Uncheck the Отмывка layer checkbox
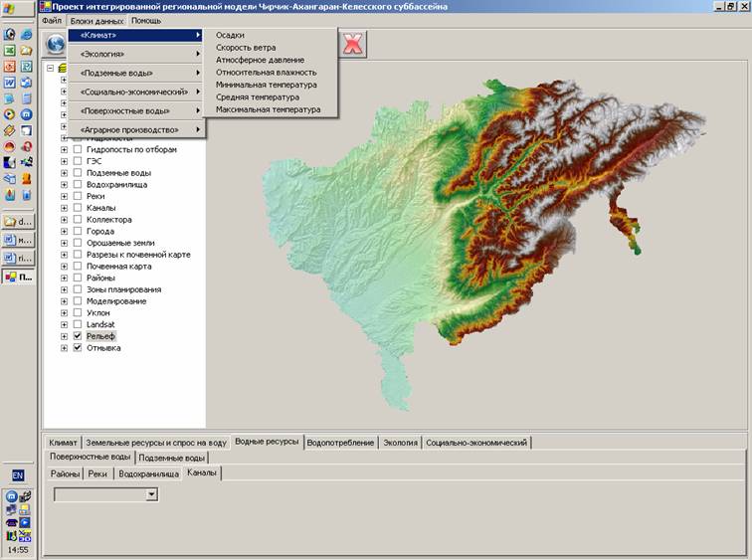Viewport: 752px width, 560px height. click(x=78, y=348)
